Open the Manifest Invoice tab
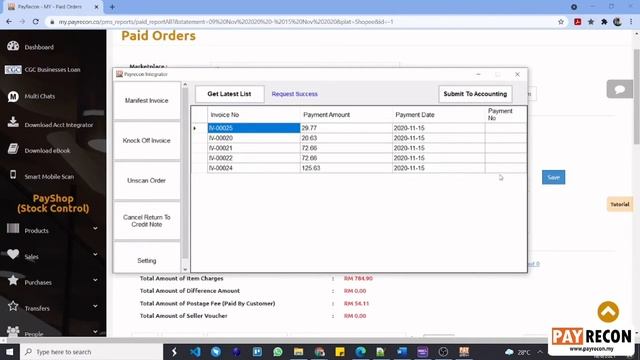640x360 pixels. point(147,100)
